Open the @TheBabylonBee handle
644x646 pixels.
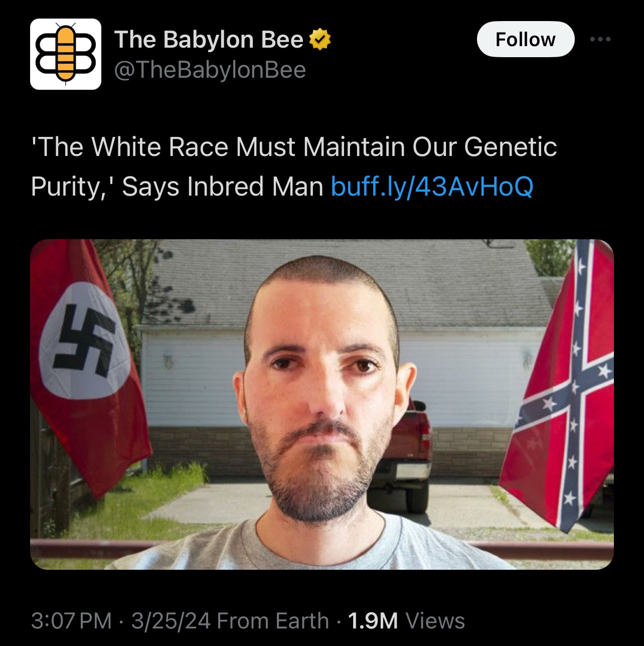coord(210,70)
